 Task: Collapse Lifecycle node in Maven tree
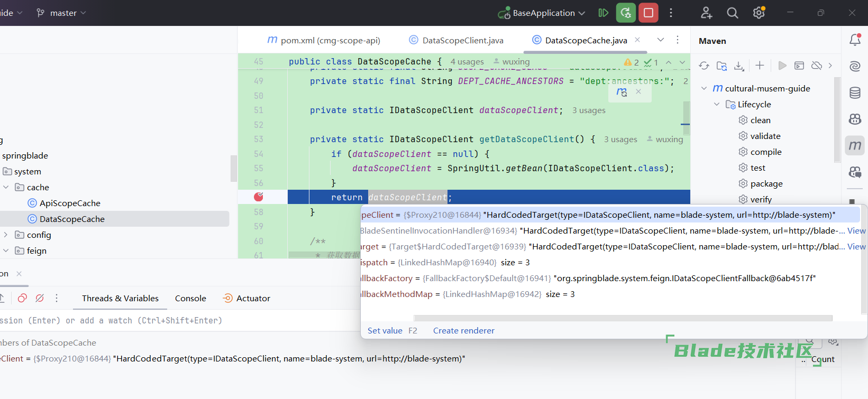[717, 104]
